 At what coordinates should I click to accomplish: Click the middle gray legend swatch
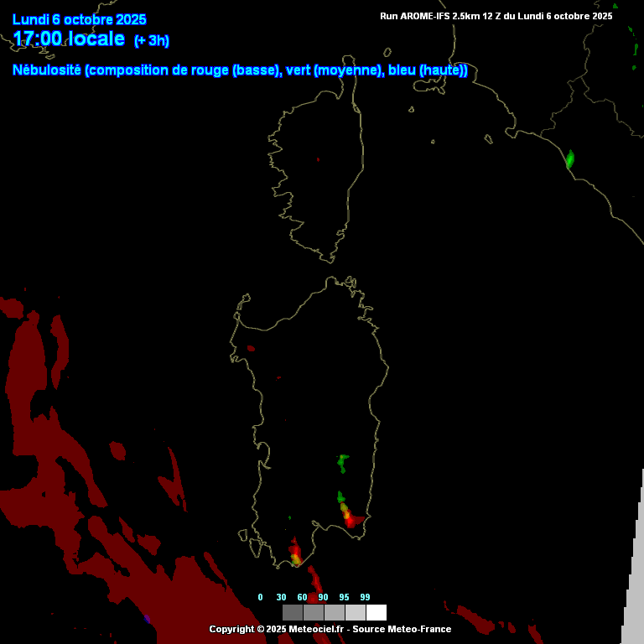335,612
